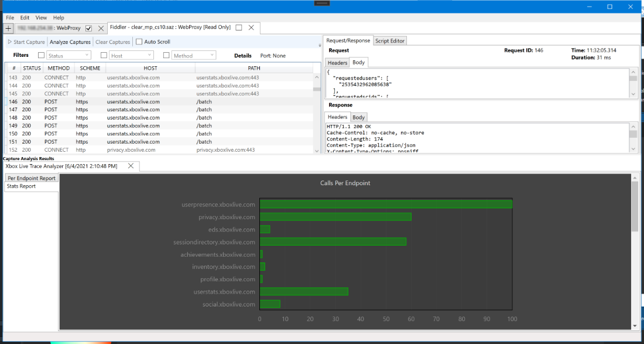Open the File menu
The width and height of the screenshot is (644, 344).
coord(11,18)
